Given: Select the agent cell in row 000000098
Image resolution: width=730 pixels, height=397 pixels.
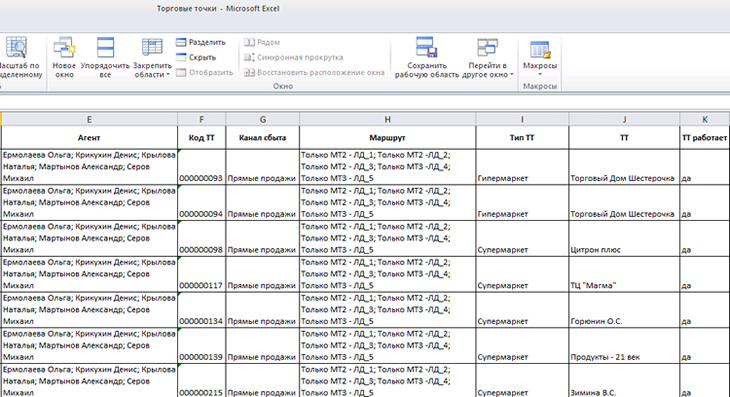Looking at the screenshot, I should pyautogui.click(x=89, y=238).
